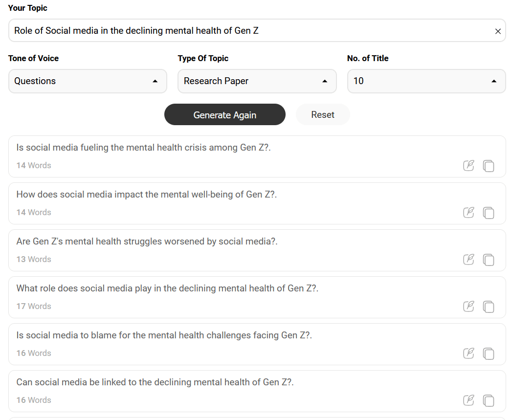Click the Reset button
Viewport: 512px width, 420px height.
click(x=323, y=115)
